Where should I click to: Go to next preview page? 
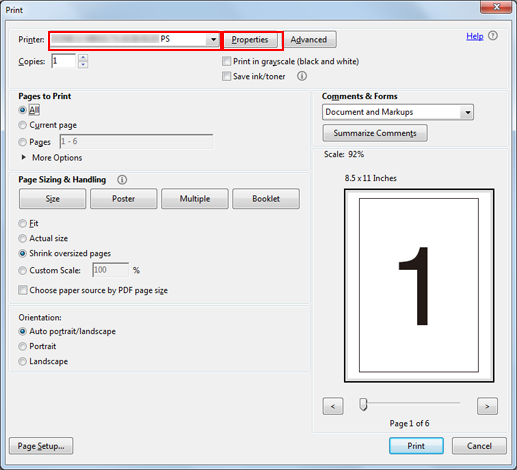487,406
